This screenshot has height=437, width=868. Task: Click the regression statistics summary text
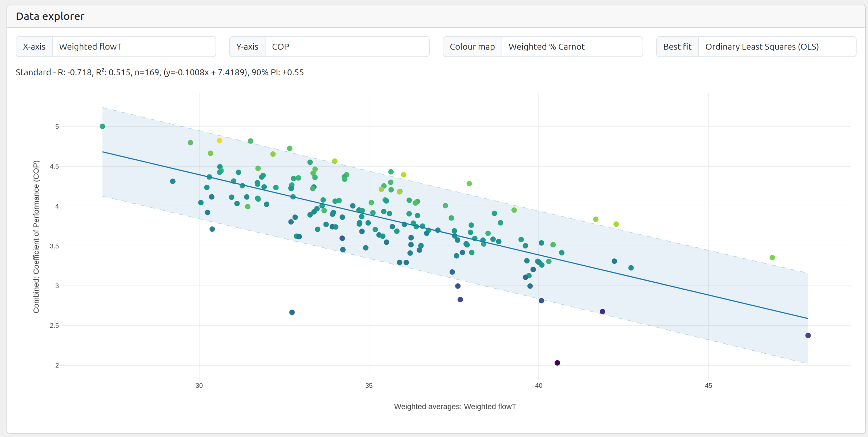[x=160, y=72]
